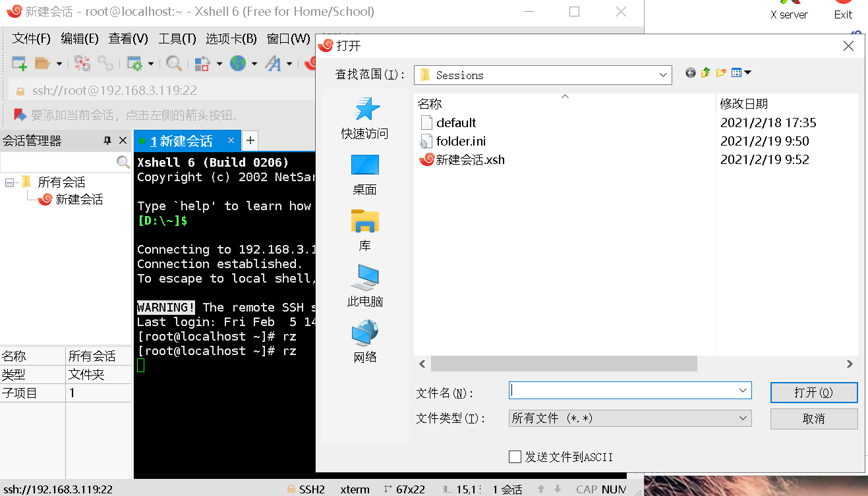Click the 打开(O) button
Image resolution: width=868 pixels, height=496 pixels.
[814, 393]
